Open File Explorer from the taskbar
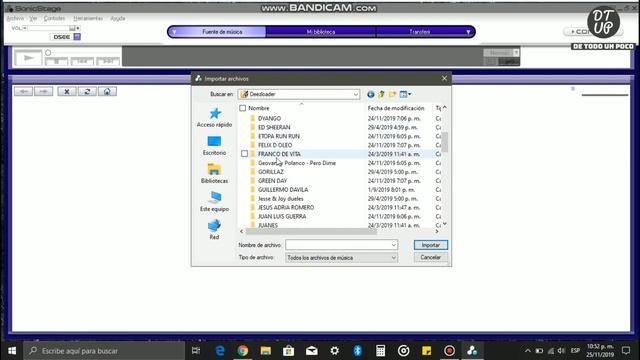Viewport: 640px width, 360px height. tap(266, 351)
